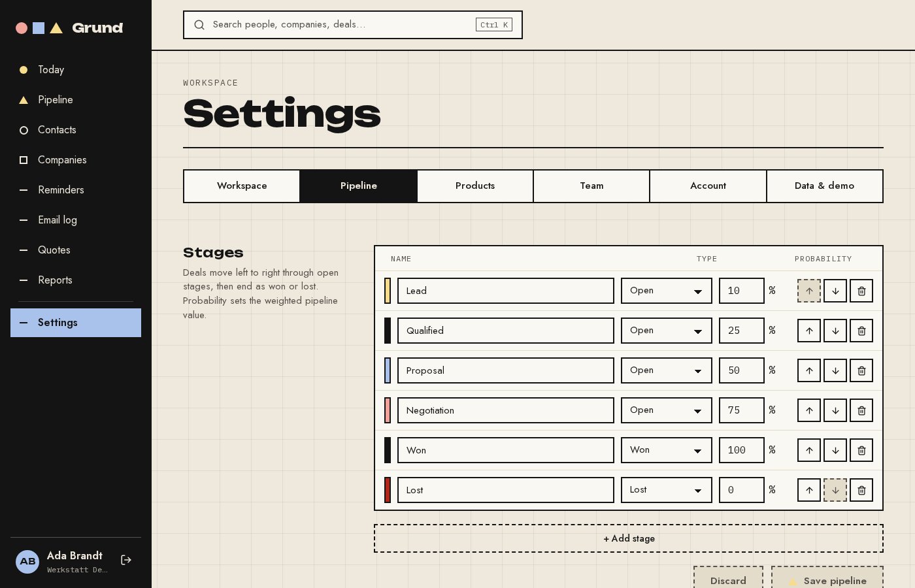Switch to the Account tab
Image resolution: width=915 pixels, height=588 pixels.
click(x=708, y=186)
